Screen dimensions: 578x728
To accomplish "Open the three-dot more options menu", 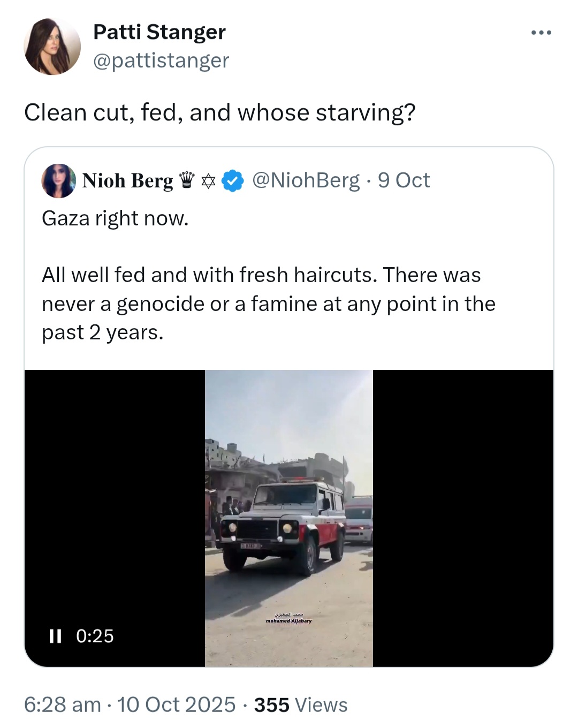I will 541,33.
